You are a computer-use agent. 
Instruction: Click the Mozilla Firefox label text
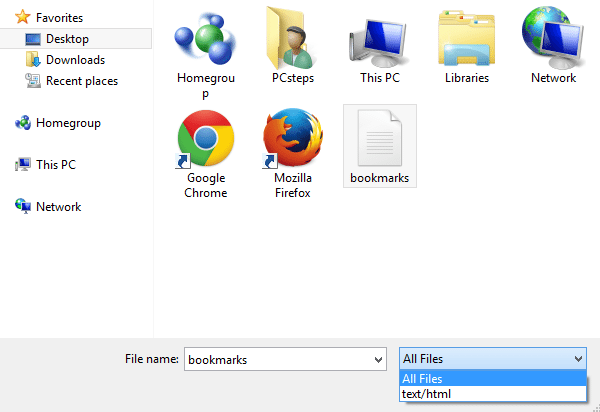click(293, 185)
